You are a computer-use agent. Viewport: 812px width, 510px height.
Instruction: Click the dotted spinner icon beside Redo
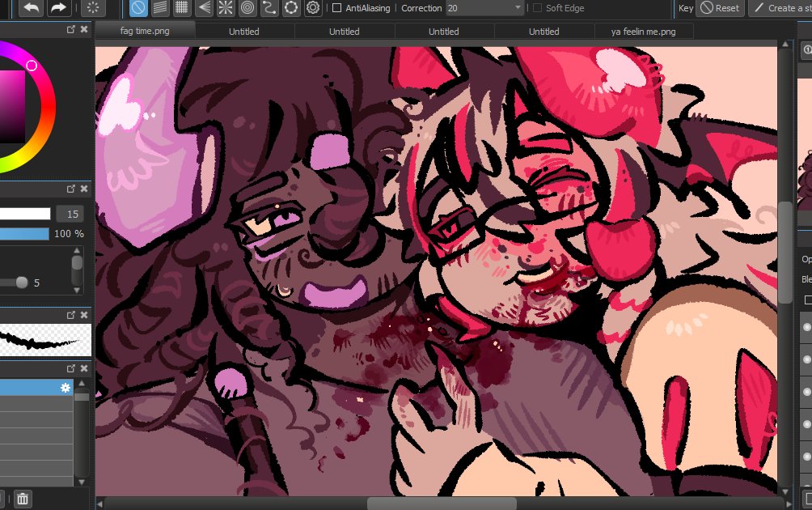coord(93,8)
